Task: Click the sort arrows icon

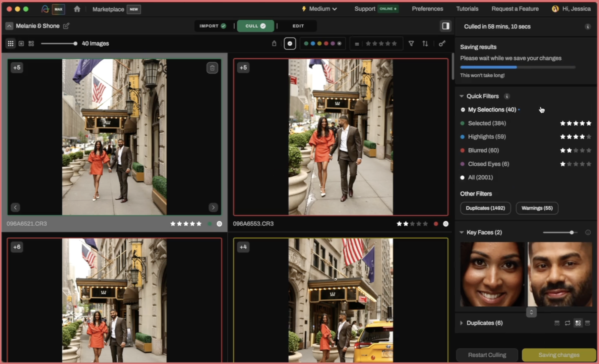Action: [425, 44]
